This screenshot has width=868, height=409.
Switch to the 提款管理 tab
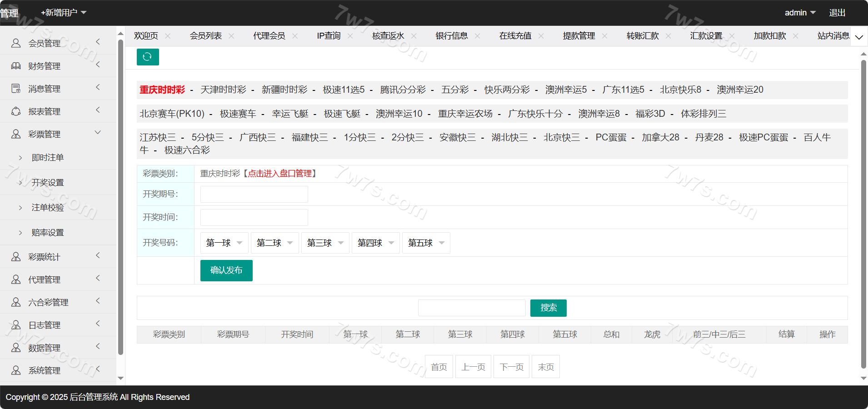pyautogui.click(x=579, y=36)
